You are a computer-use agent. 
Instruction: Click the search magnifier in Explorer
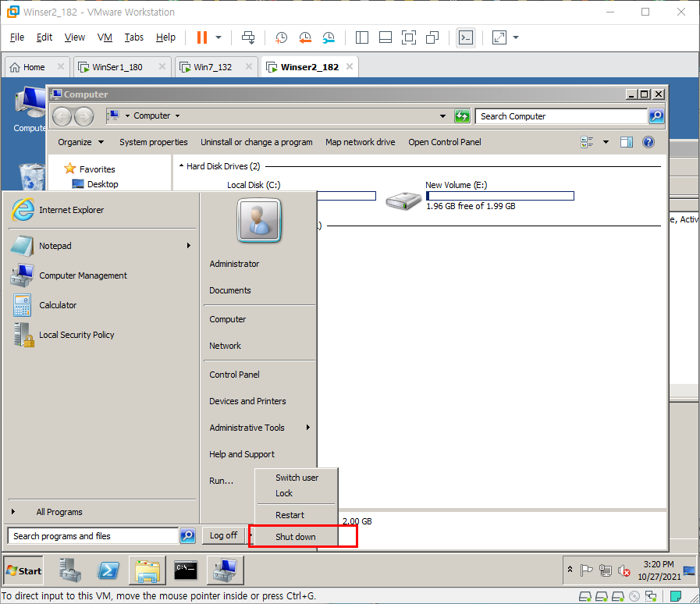(656, 116)
